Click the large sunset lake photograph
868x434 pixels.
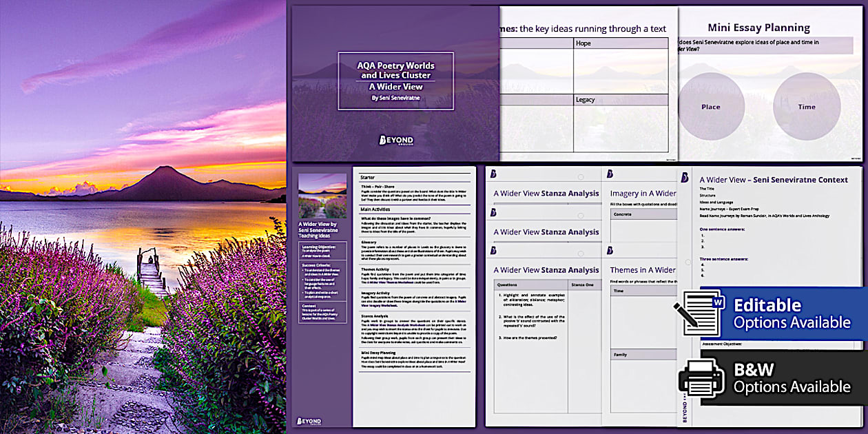coord(143,217)
